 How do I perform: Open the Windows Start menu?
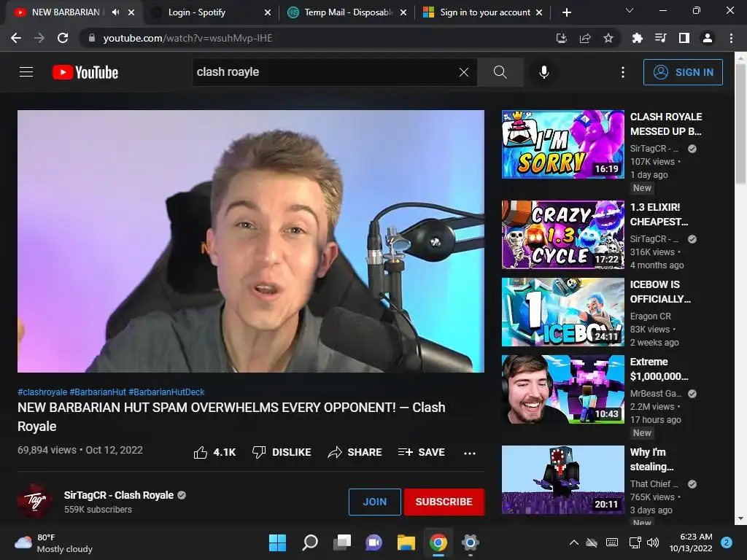277,542
